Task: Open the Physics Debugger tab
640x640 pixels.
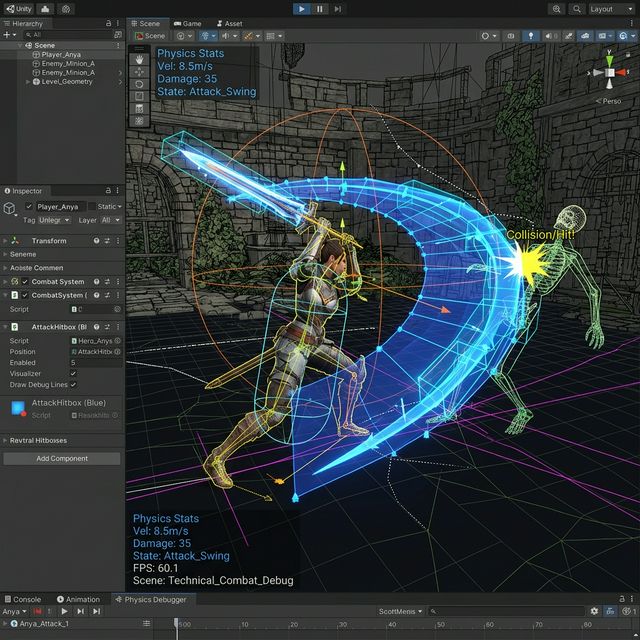Action: point(153,599)
